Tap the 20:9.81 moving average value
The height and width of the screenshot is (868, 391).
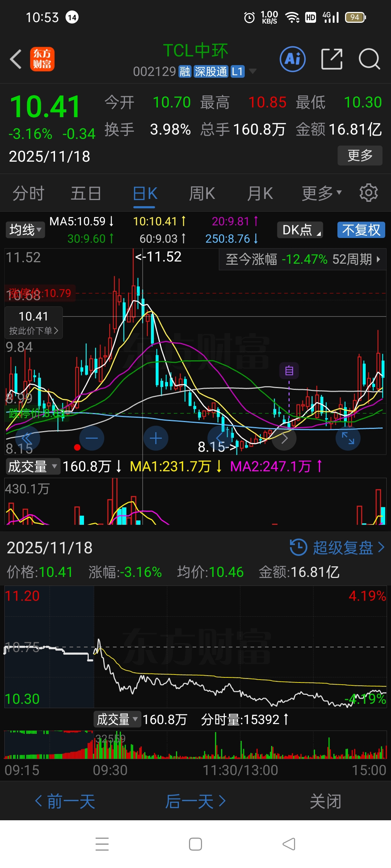point(235,221)
